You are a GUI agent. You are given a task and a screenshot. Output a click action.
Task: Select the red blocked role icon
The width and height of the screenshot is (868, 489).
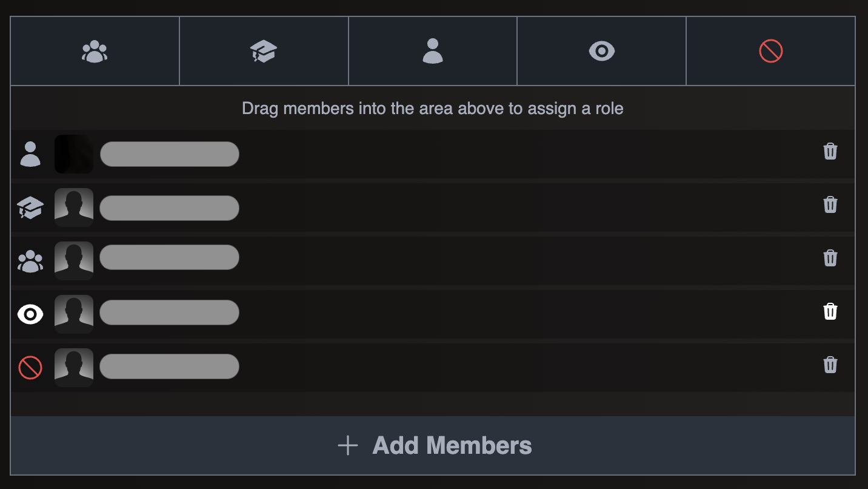coord(770,51)
